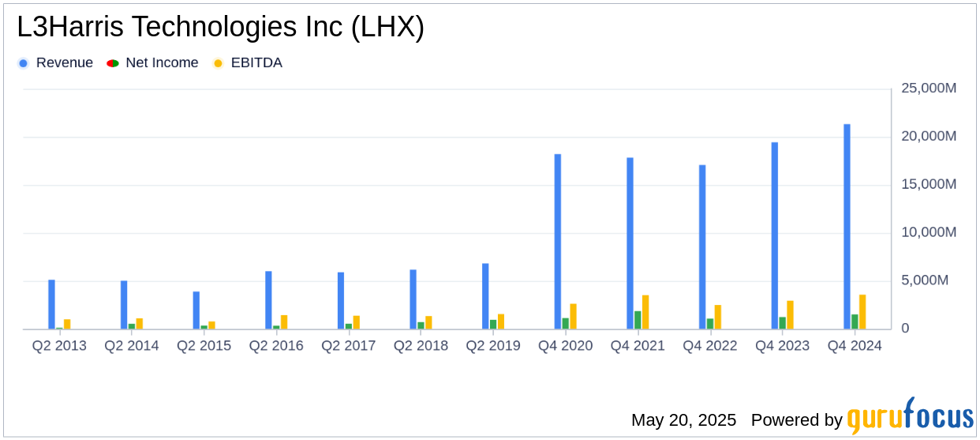Toggle the EBITDA legend item
Viewport: 980px width, 440px height.
pyautogui.click(x=247, y=63)
